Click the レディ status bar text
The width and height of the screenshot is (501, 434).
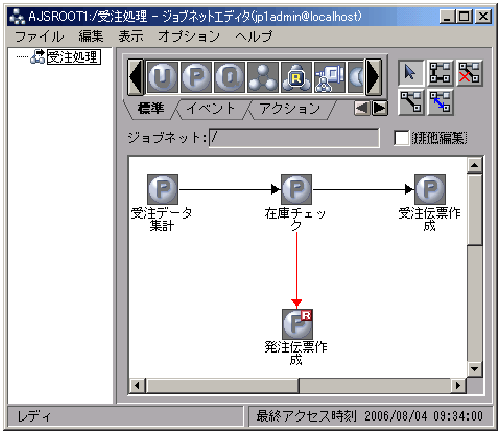(35, 416)
